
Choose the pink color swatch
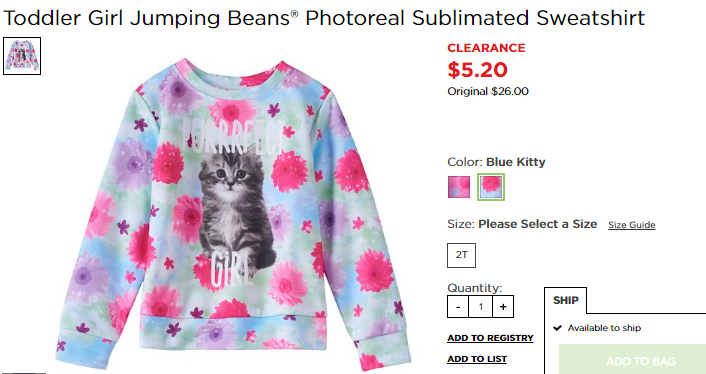459,187
